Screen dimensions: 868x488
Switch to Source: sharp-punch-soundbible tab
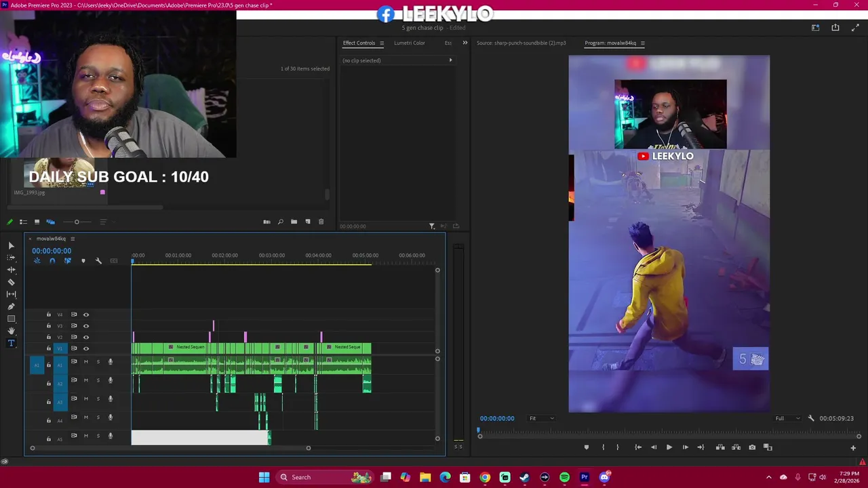coord(521,43)
